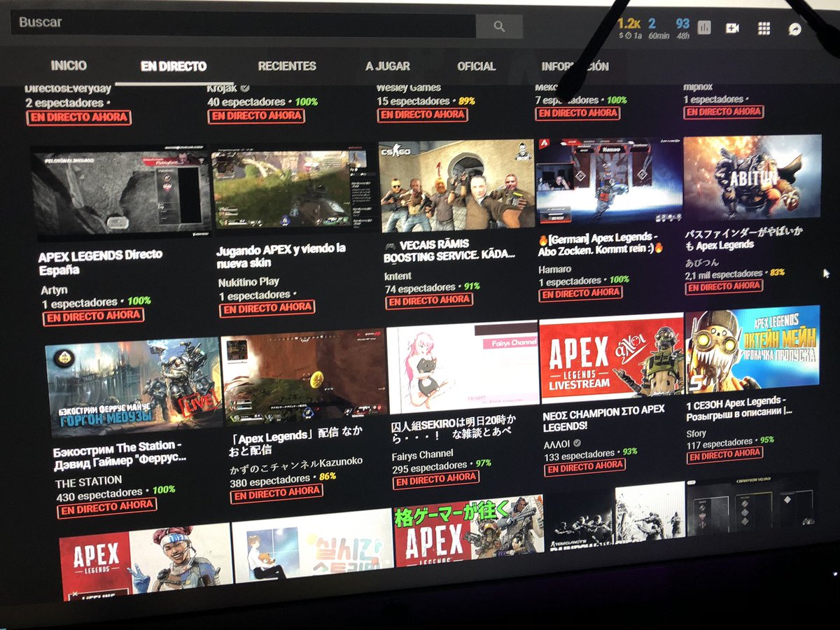Open the Korean text thumbnail in bottom row
The width and height of the screenshot is (840, 630).
click(x=312, y=546)
